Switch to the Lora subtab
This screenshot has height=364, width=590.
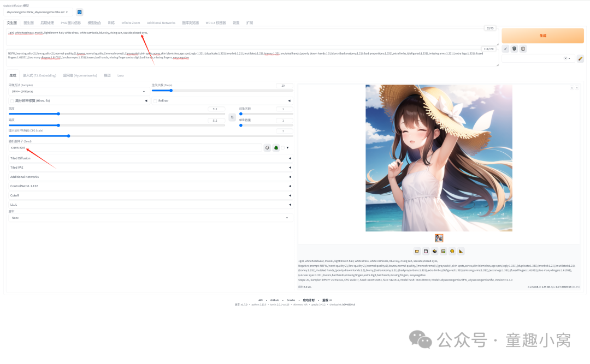(x=120, y=75)
